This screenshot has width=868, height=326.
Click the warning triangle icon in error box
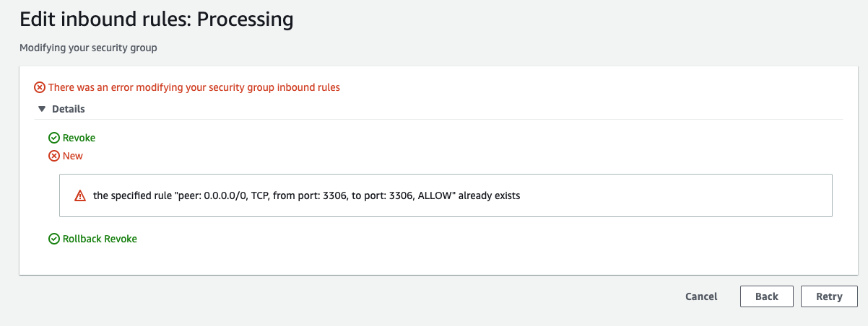(x=80, y=195)
